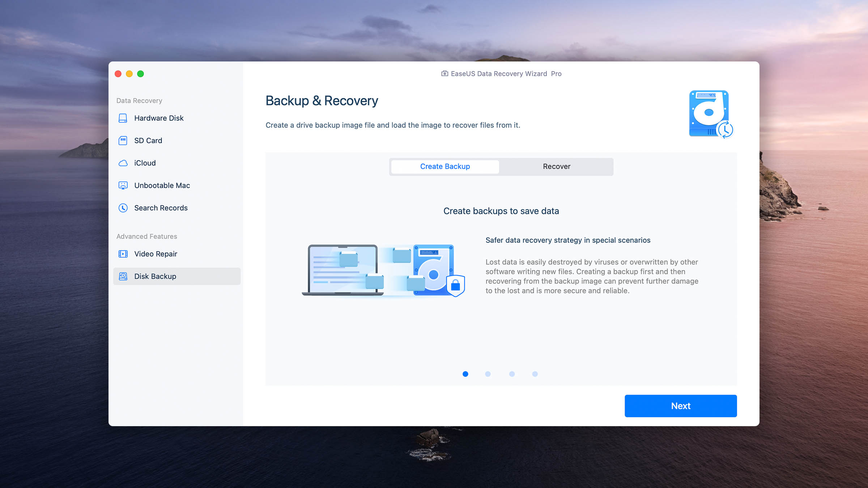Viewport: 868px width, 488px height.
Task: Select third carousel navigation dot
Action: point(511,374)
